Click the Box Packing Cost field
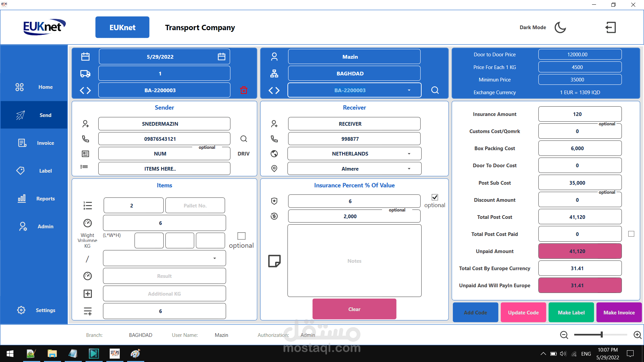Image resolution: width=644 pixels, height=362 pixels. click(580, 148)
